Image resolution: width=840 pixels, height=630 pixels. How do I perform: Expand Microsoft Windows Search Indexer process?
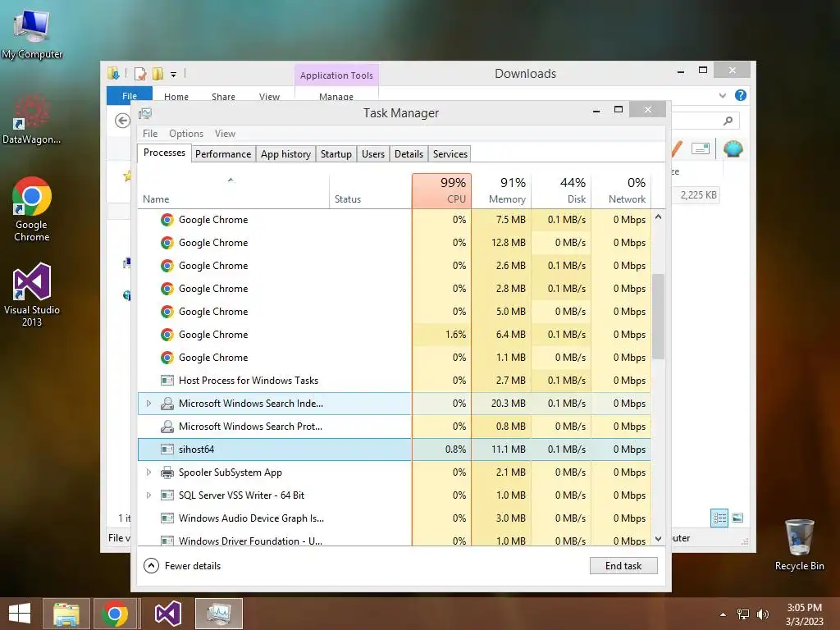click(x=148, y=404)
